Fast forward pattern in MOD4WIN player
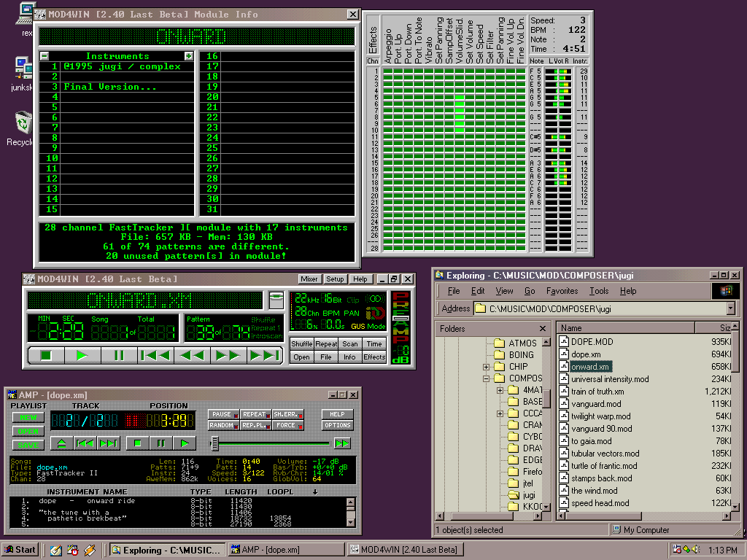This screenshot has height=560, width=747. point(228,355)
